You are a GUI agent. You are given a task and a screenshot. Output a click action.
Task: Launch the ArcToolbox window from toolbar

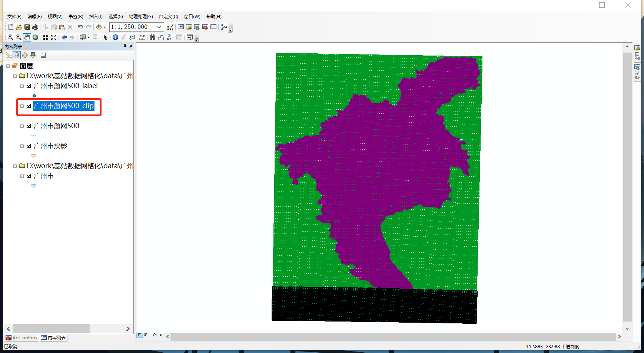[x=205, y=27]
